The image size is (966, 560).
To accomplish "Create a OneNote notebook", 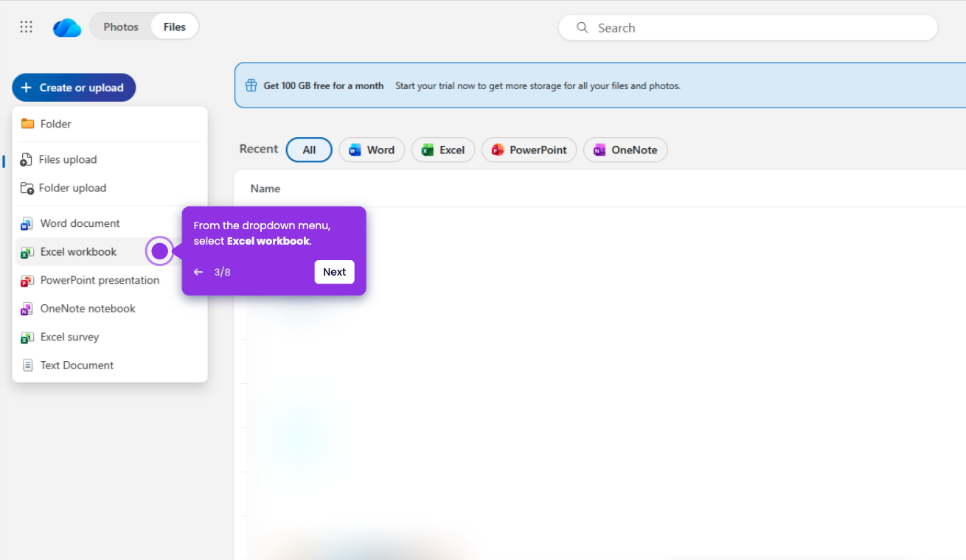I will pos(110,309).
